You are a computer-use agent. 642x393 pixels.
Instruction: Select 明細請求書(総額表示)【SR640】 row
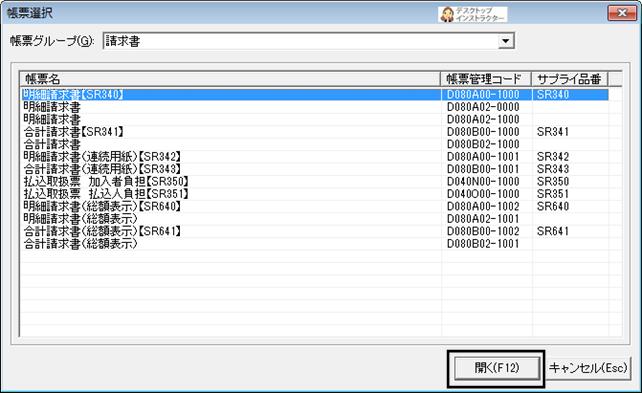coord(314,206)
